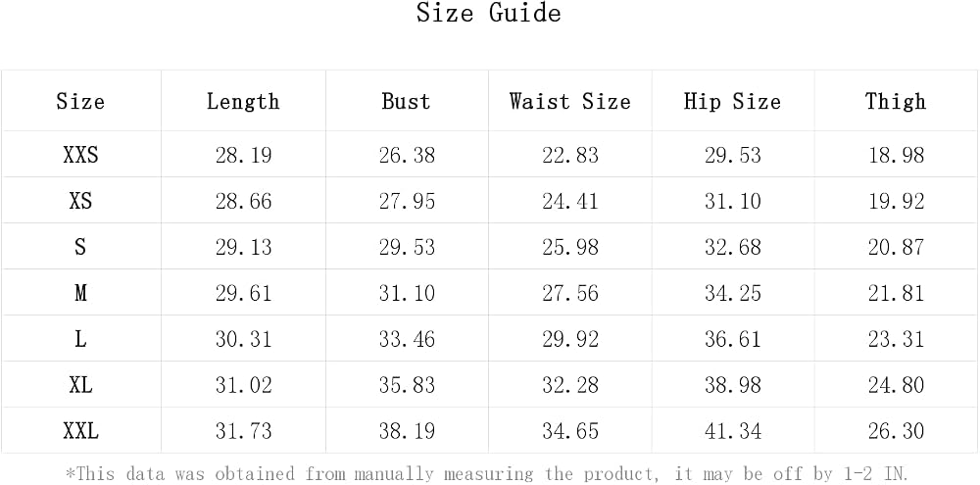Select the Thigh column header
The image size is (980, 485).
(896, 101)
